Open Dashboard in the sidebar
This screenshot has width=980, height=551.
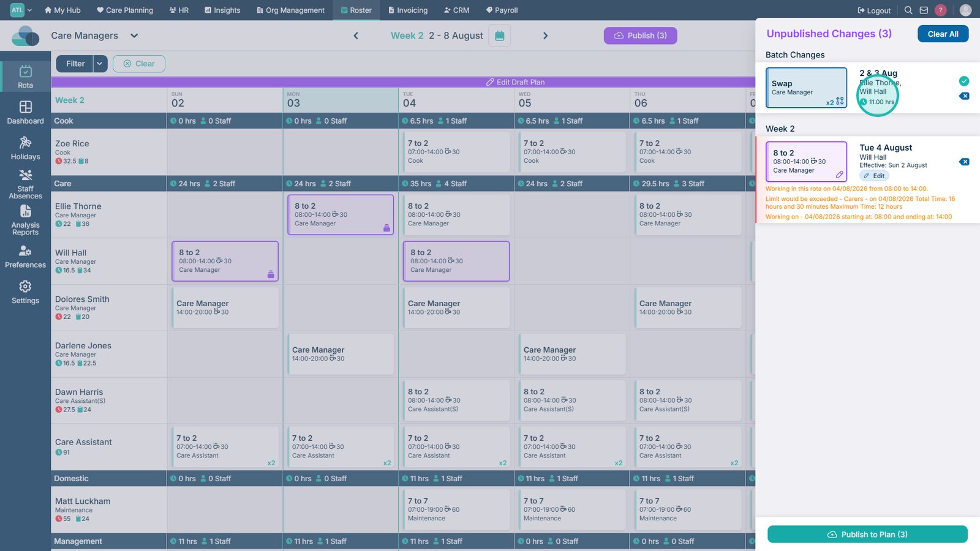click(25, 113)
